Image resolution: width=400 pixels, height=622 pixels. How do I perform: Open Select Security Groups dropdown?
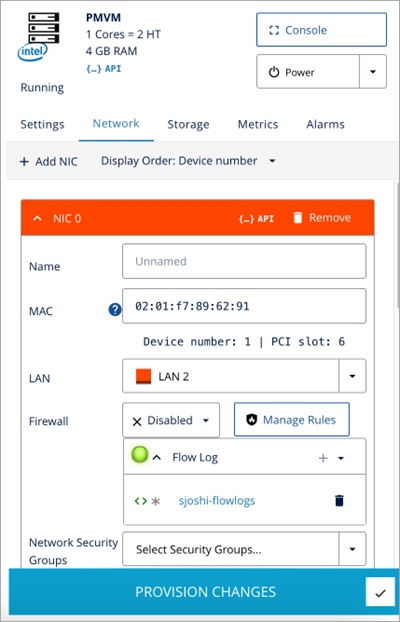tap(244, 549)
